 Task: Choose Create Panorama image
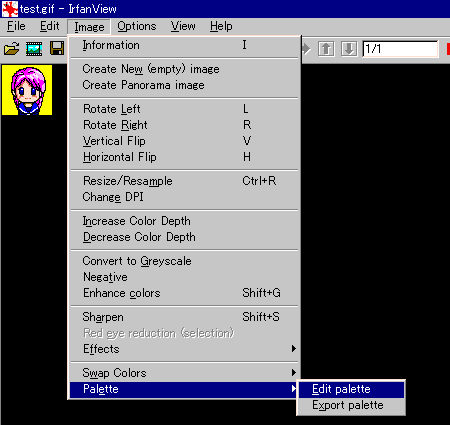click(x=184, y=85)
